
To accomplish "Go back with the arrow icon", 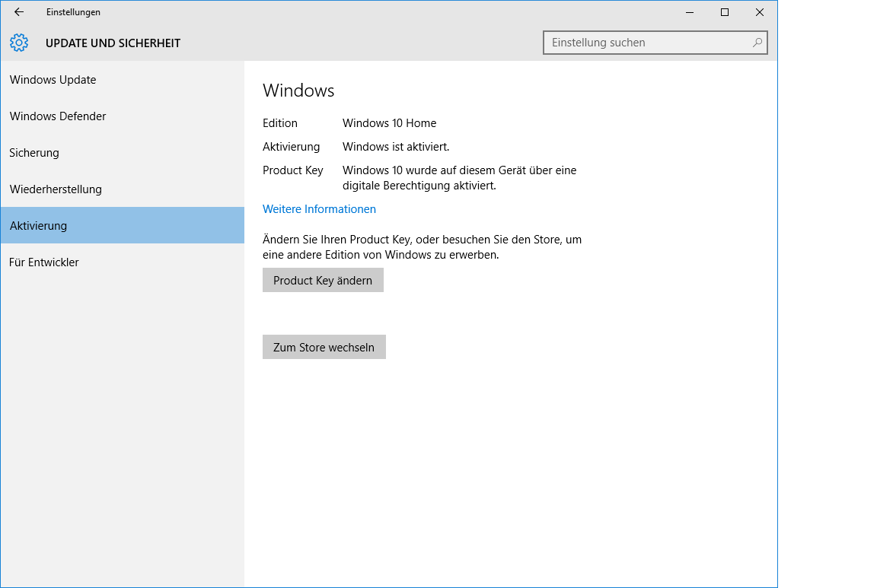I will [x=19, y=11].
